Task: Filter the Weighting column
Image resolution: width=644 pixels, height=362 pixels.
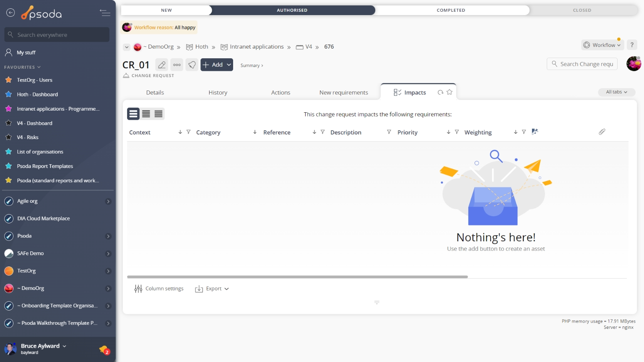Action: 524,132
